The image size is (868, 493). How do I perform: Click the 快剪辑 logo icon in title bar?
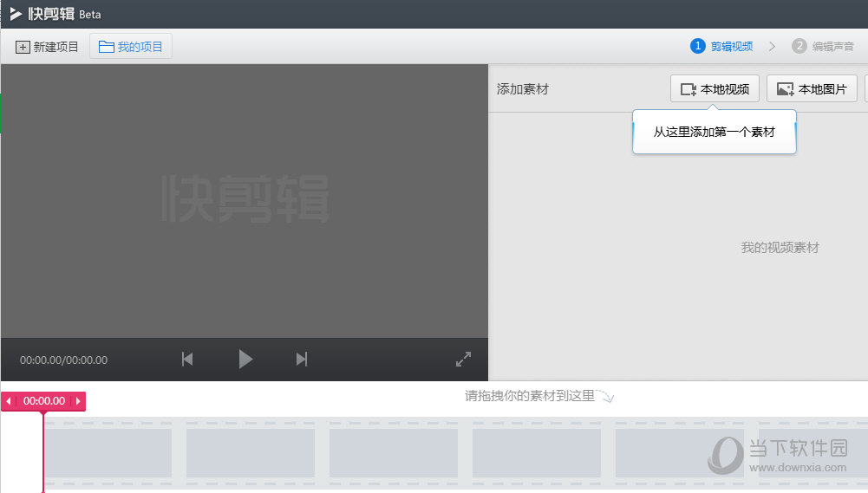(16, 14)
